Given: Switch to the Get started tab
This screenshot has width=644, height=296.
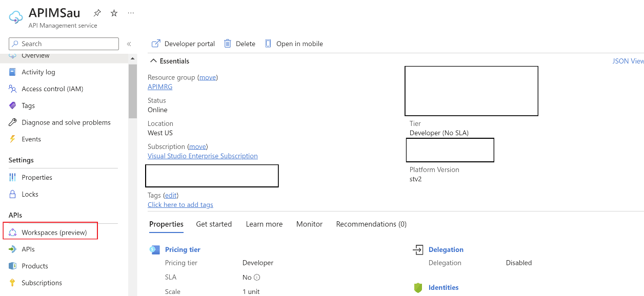Looking at the screenshot, I should coord(214,224).
